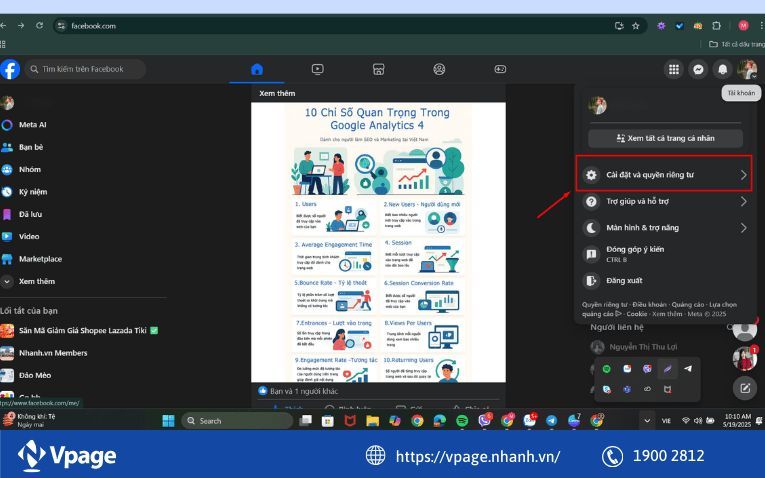Image resolution: width=765 pixels, height=478 pixels.
Task: Click the browser forward arrow
Action: point(21,26)
